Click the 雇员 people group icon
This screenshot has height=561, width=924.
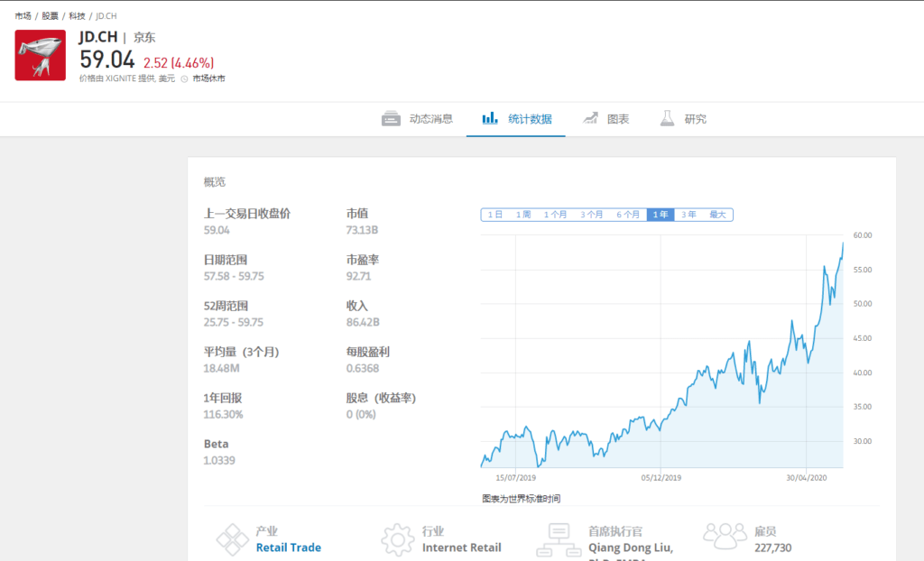[725, 536]
